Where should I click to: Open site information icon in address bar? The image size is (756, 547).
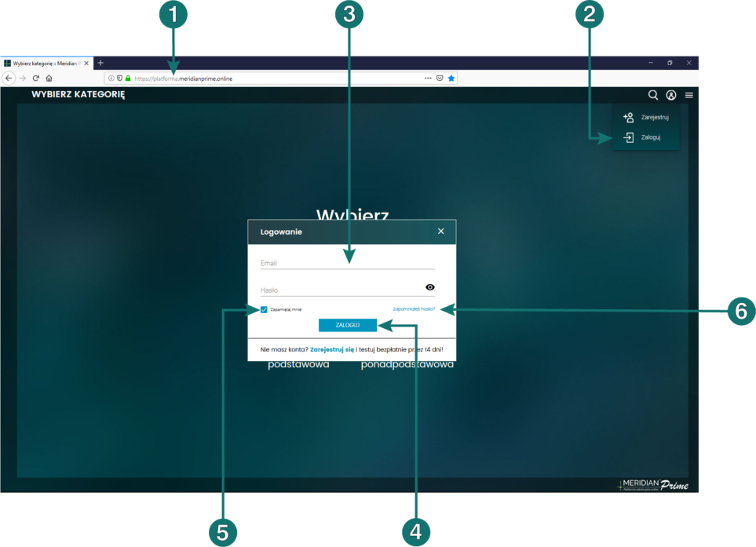click(111, 78)
